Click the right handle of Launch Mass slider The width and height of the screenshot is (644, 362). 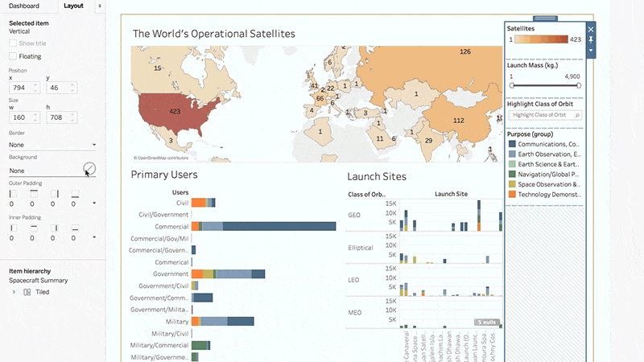pos(580,85)
